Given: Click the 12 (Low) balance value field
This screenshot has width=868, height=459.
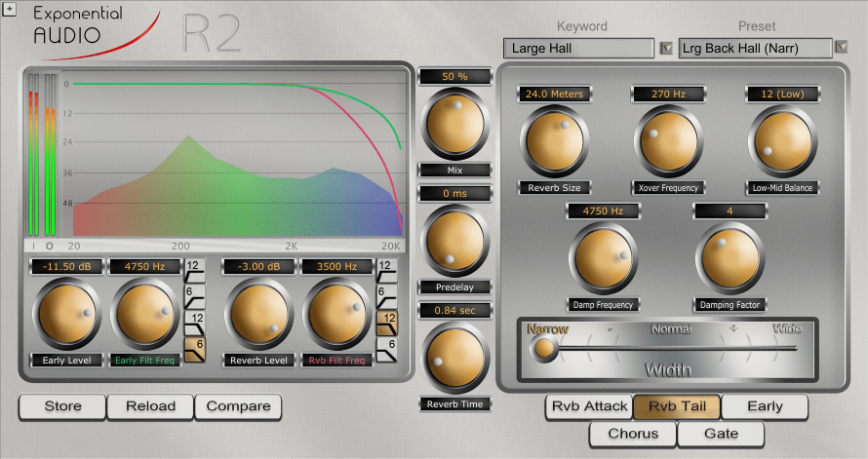Looking at the screenshot, I should pos(783,94).
